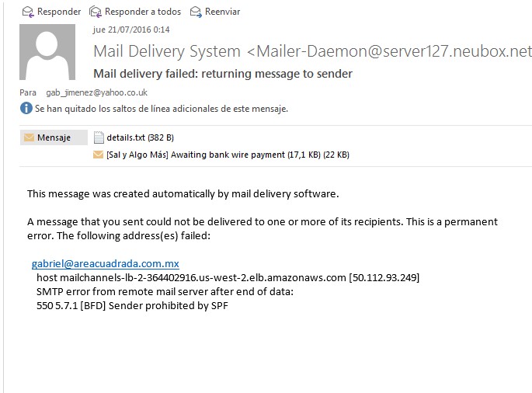Open the gabriel@areacuadrada.com.mx link
Screen dimensions: 532x393
click(106, 264)
